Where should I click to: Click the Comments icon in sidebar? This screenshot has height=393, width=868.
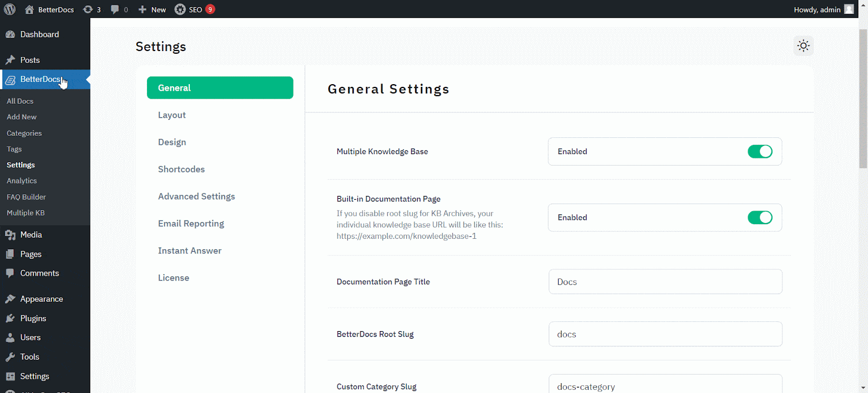click(10, 273)
